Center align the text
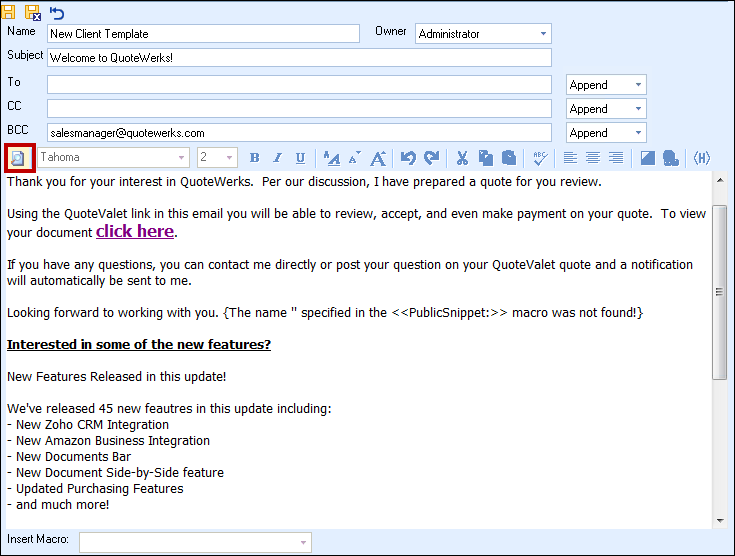Viewport: 735px width, 556px height. [x=593, y=158]
